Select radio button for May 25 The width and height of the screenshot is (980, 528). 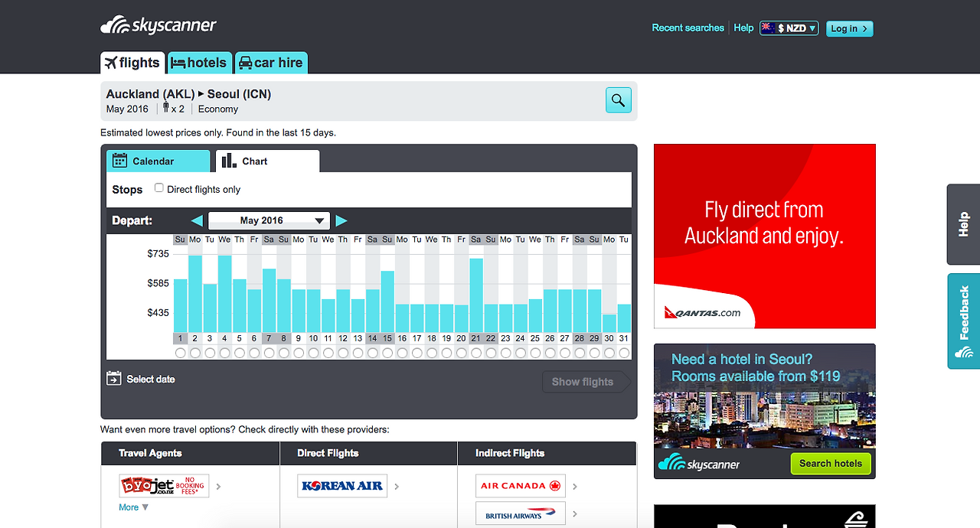[x=535, y=353]
